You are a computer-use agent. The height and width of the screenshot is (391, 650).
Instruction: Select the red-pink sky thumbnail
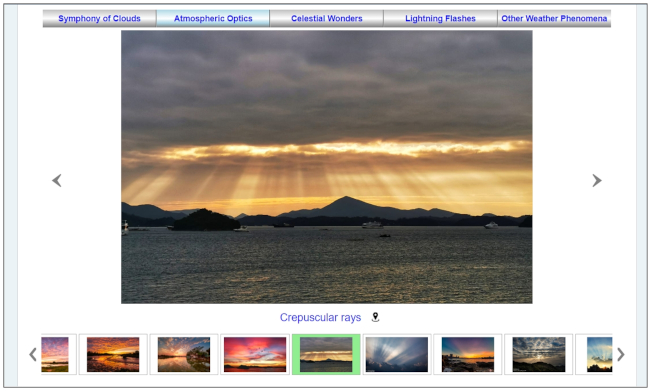click(255, 355)
